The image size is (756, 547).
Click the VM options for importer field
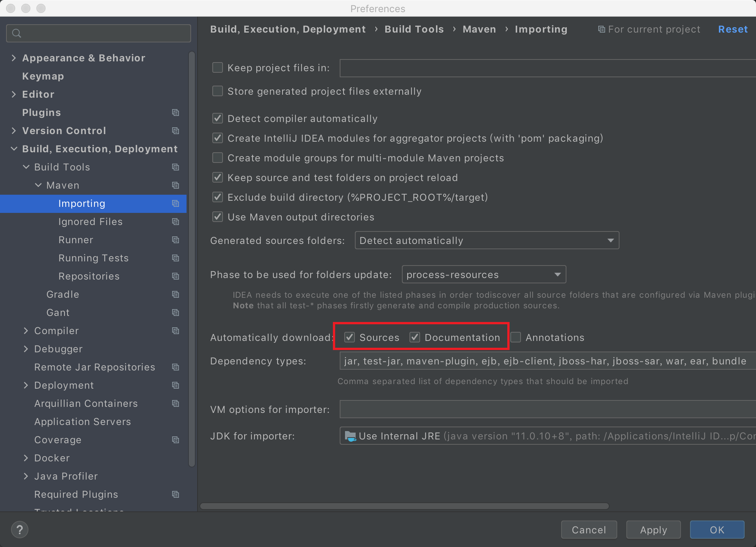[x=547, y=409]
